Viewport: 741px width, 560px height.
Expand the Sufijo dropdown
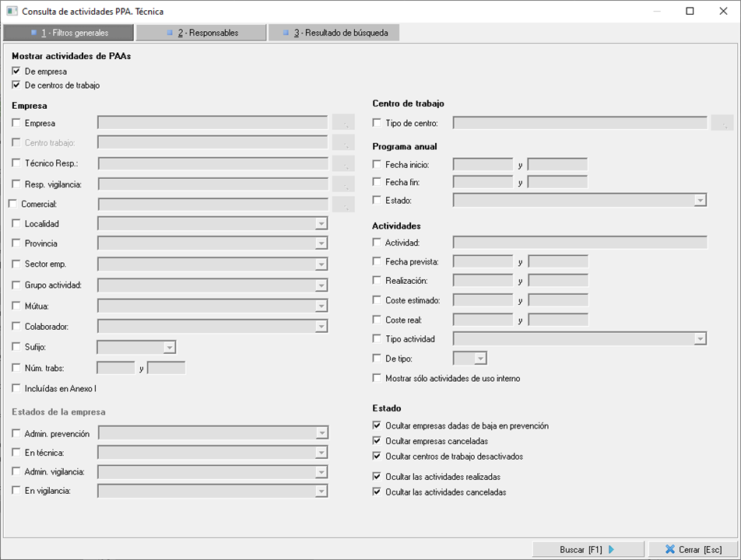pyautogui.click(x=169, y=348)
